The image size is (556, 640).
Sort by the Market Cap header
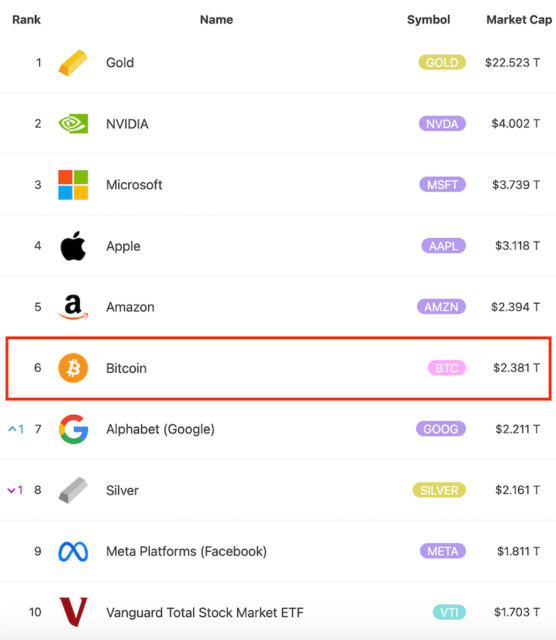point(519,20)
